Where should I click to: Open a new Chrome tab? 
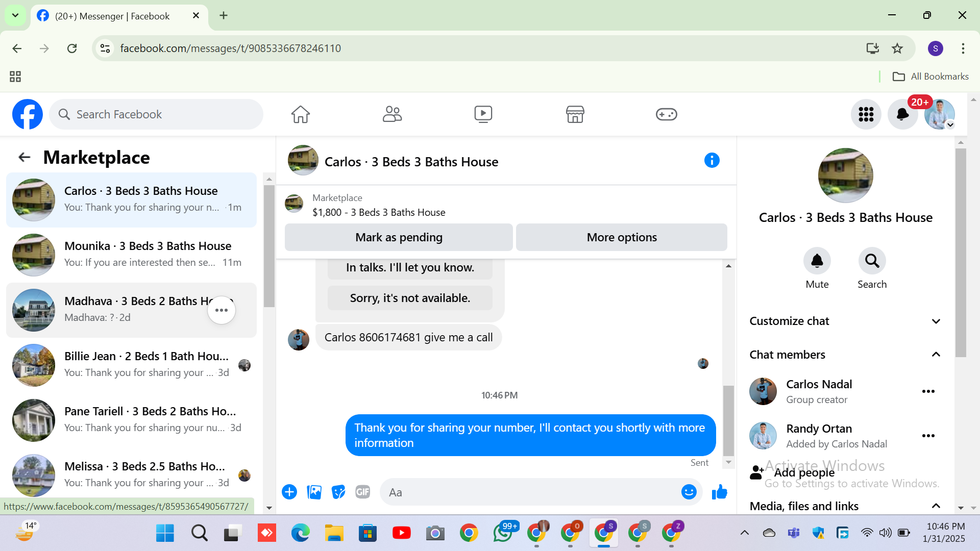point(224,15)
